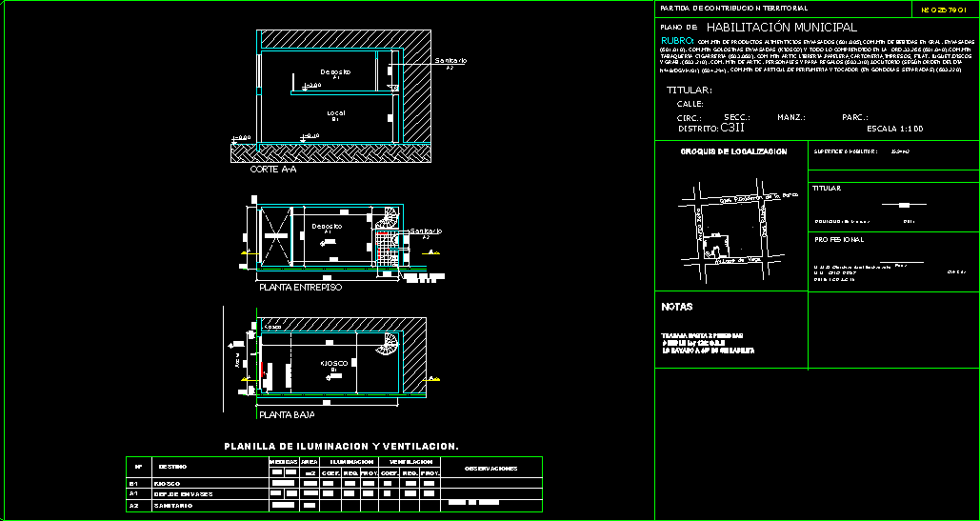Click the yellow section marker right of Planta Baja
The height and width of the screenshot is (521, 980).
point(433,379)
